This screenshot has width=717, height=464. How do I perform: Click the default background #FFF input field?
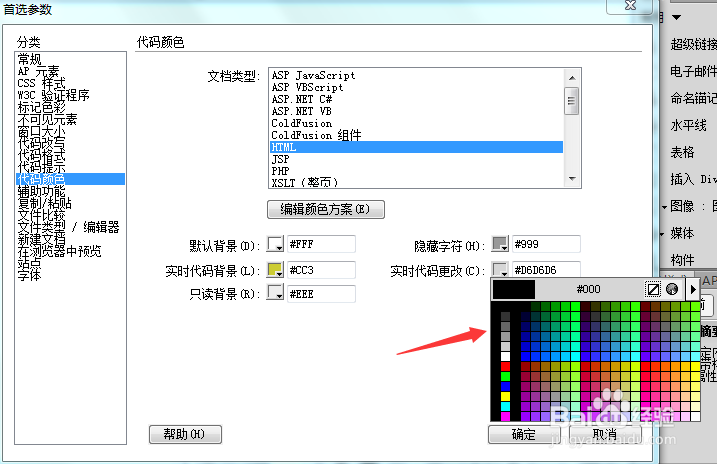pos(321,244)
